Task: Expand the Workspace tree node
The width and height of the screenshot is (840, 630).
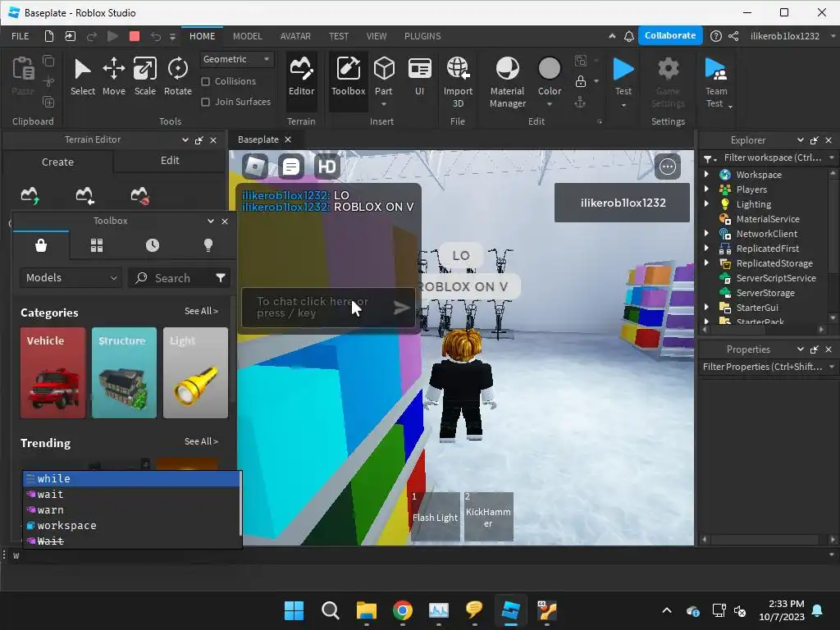Action: tap(706, 174)
